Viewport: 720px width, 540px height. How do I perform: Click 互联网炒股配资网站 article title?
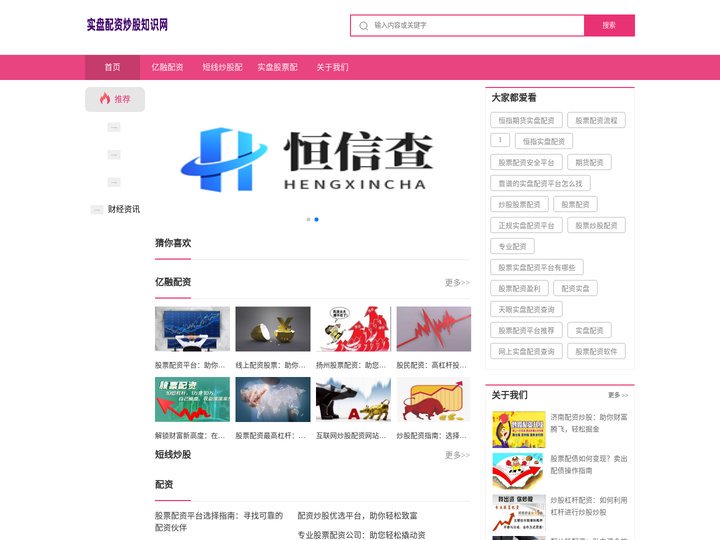click(x=351, y=436)
